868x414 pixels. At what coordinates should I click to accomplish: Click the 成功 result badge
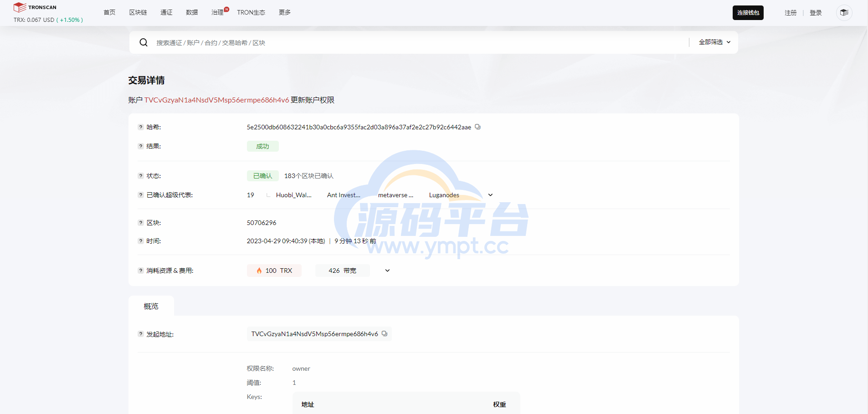point(262,146)
